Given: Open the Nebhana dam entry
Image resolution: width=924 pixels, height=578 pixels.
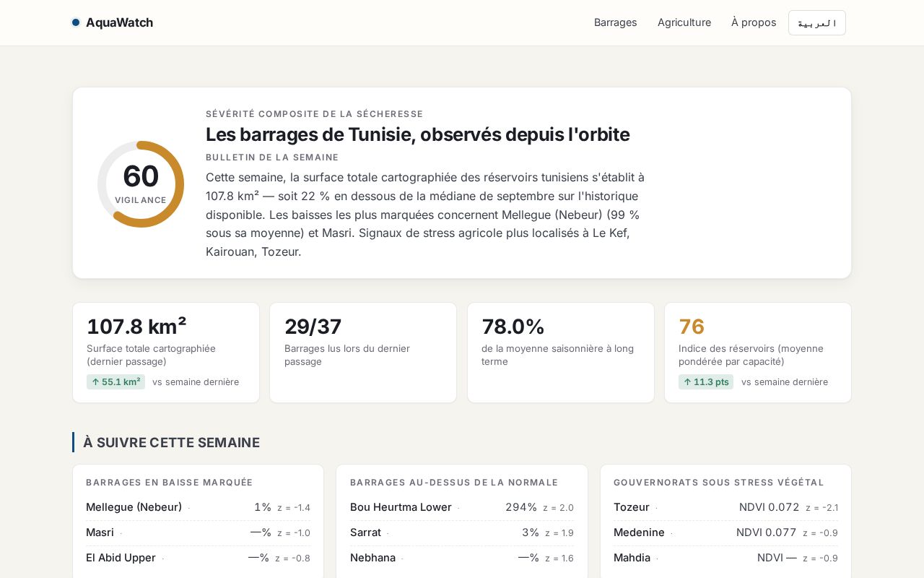Looking at the screenshot, I should click(462, 558).
